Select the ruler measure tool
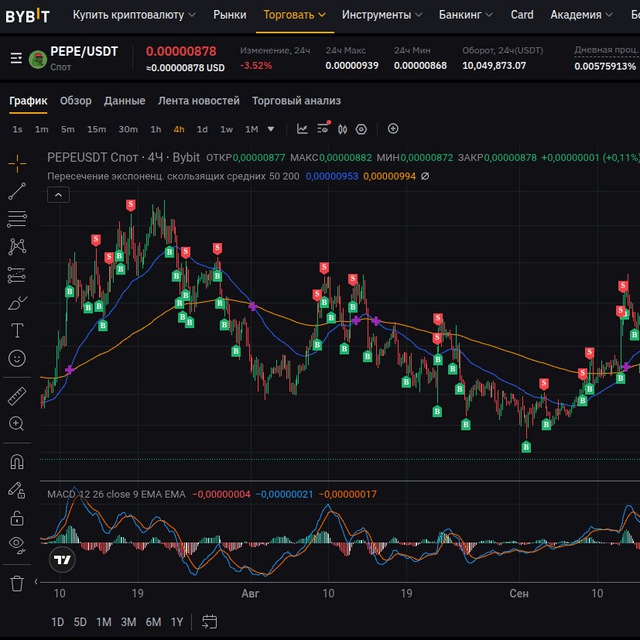This screenshot has width=640, height=640. point(17,396)
